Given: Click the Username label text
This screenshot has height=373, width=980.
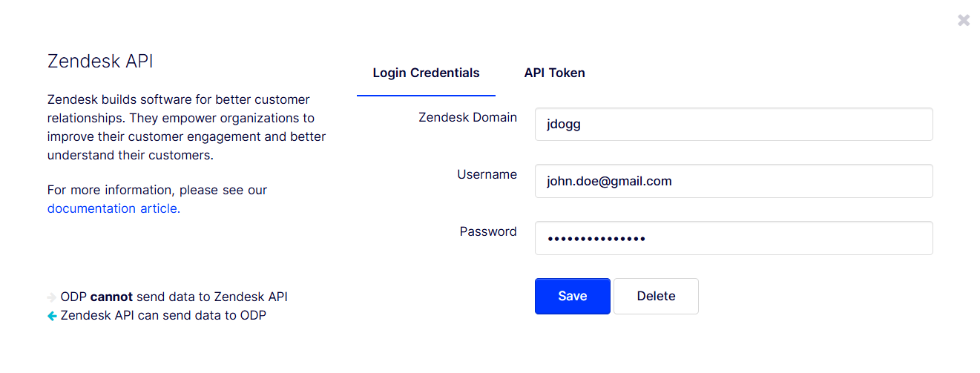Looking at the screenshot, I should [x=487, y=174].
